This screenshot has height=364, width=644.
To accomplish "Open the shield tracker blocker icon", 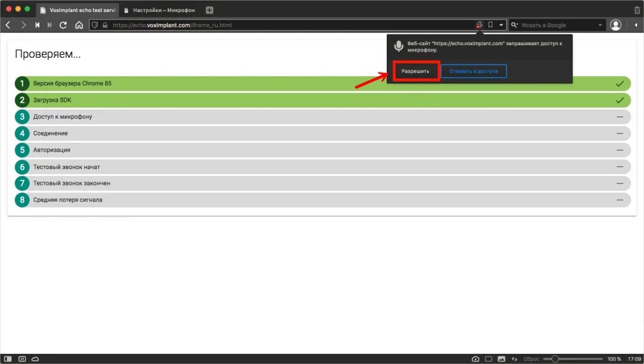I will pyautogui.click(x=95, y=25).
